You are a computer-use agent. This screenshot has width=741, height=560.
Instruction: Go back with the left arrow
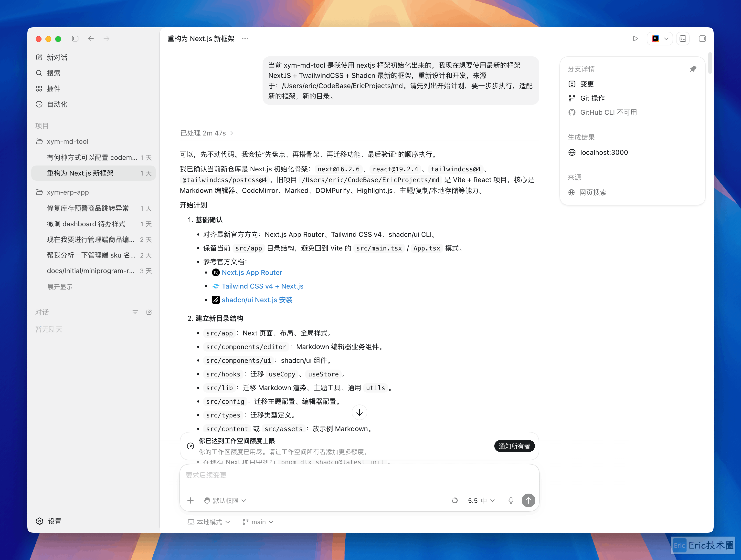click(91, 39)
